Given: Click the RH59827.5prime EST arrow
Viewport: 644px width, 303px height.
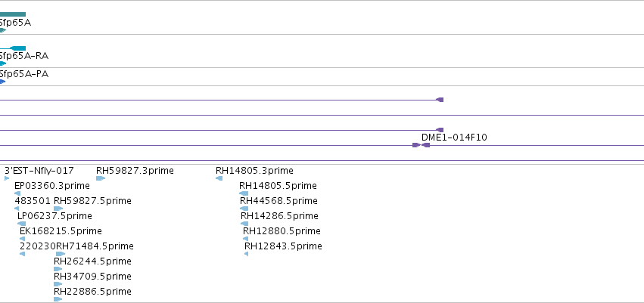Looking at the screenshot, I should coord(58,209).
